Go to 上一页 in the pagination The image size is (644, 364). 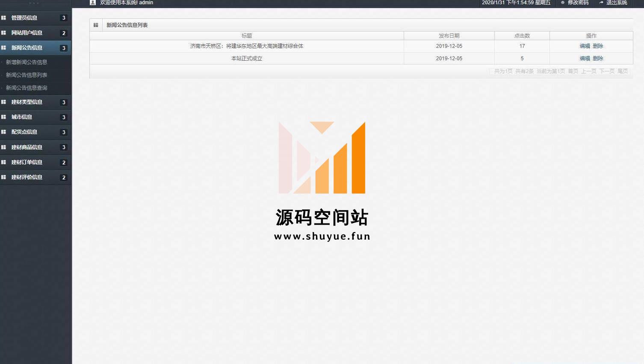pyautogui.click(x=588, y=71)
